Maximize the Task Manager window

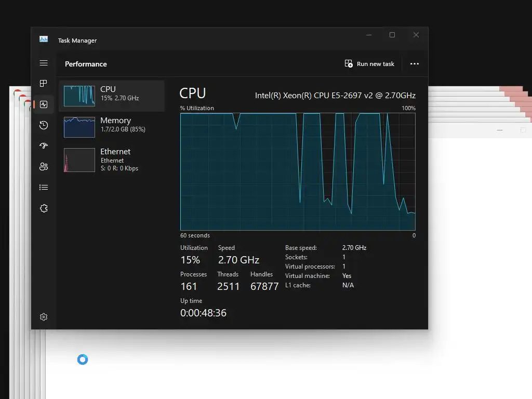click(x=392, y=35)
